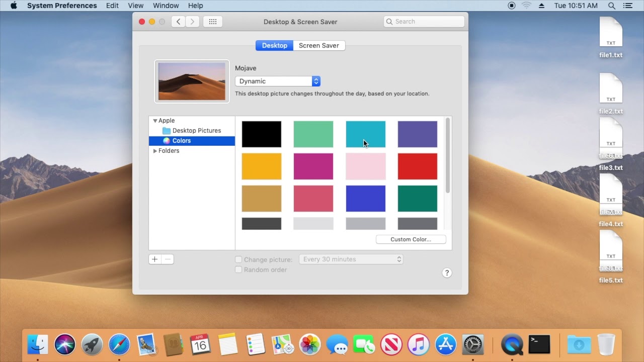Collapse the Apple section triangle
The height and width of the screenshot is (362, 644).
pos(155,121)
